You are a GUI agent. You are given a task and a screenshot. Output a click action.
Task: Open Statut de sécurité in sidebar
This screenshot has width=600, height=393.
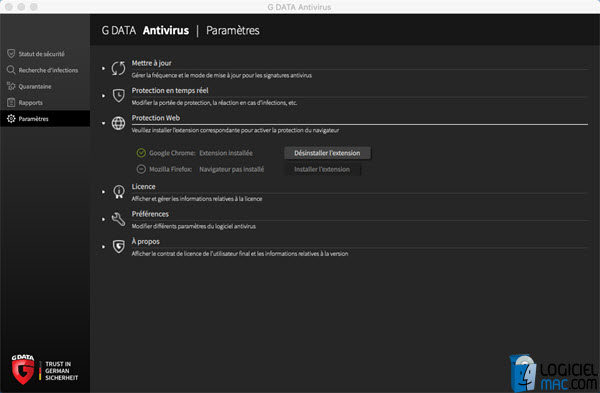(x=45, y=54)
